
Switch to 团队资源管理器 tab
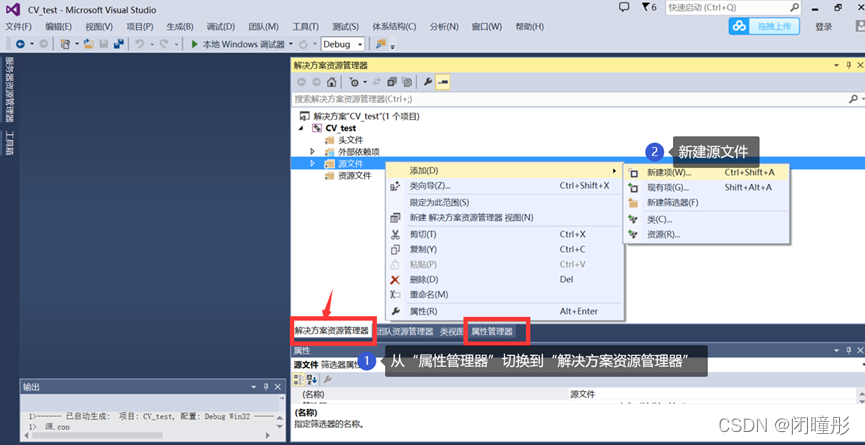tap(404, 331)
